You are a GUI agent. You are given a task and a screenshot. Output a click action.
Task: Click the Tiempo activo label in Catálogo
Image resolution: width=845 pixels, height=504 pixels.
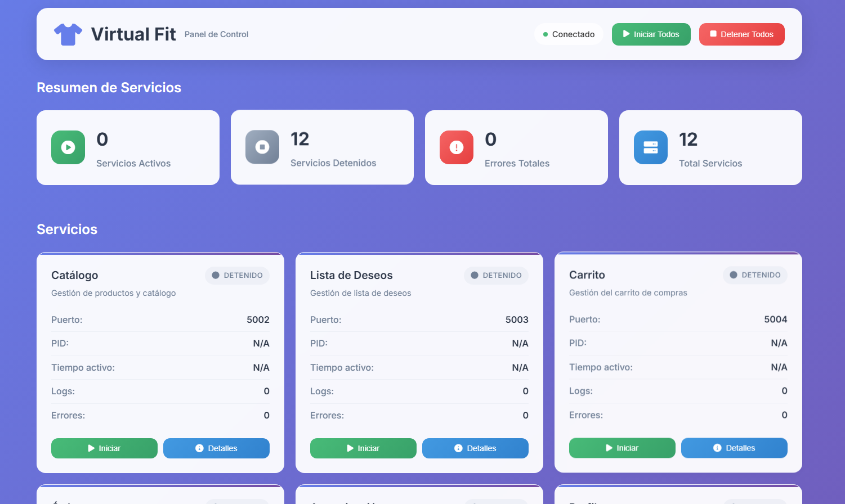(x=83, y=367)
